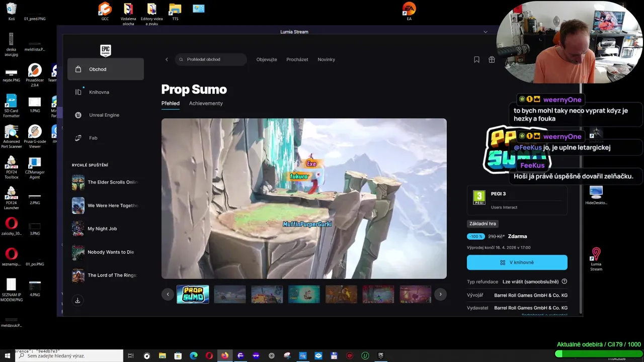Open the Novinky tab
The image size is (644, 362).
326,59
